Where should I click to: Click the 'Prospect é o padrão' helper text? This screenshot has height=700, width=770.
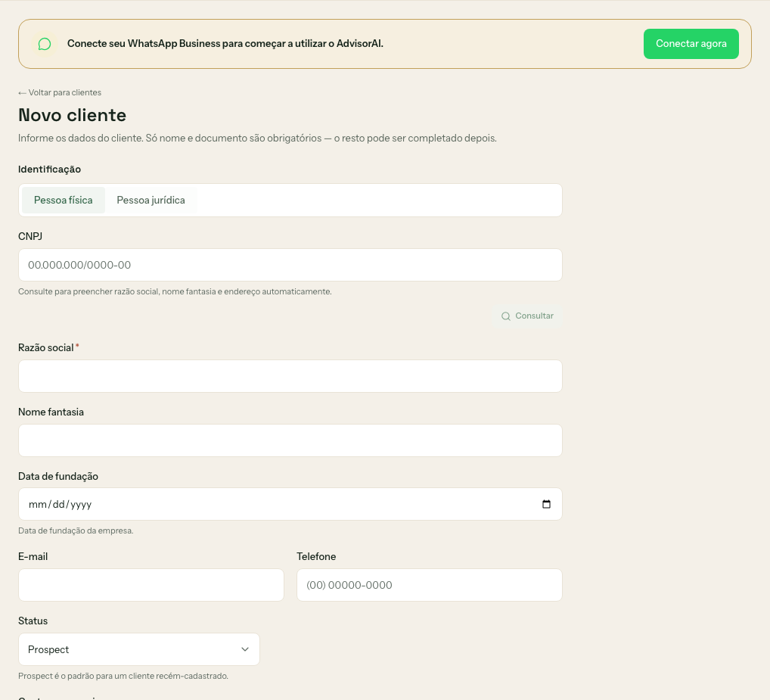click(x=123, y=676)
